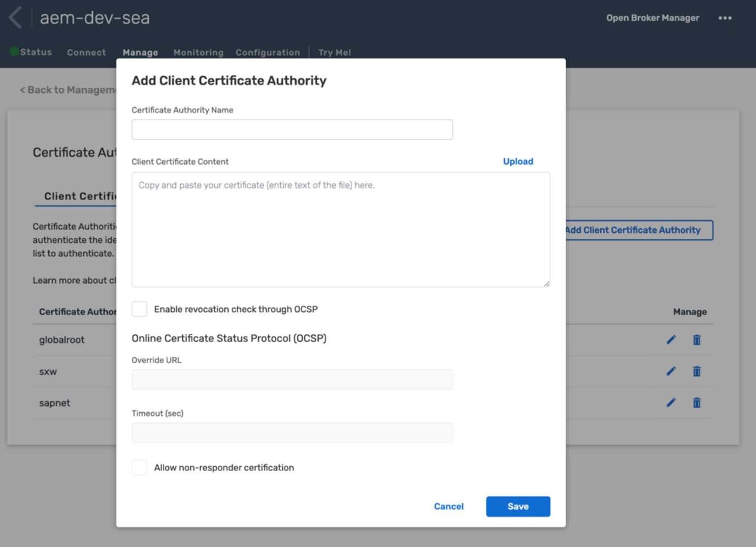Switch to the Connect tab

(x=87, y=53)
